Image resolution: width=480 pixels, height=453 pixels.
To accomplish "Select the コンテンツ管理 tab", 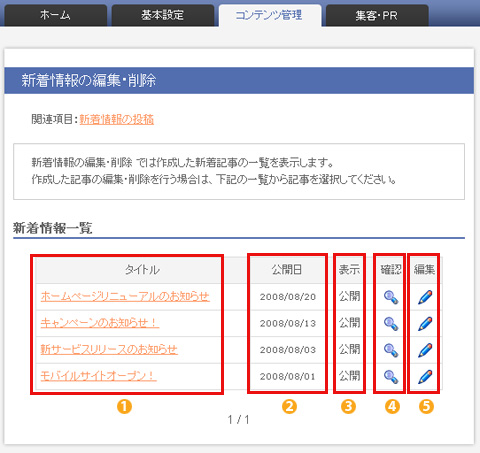I will pyautogui.click(x=270, y=15).
